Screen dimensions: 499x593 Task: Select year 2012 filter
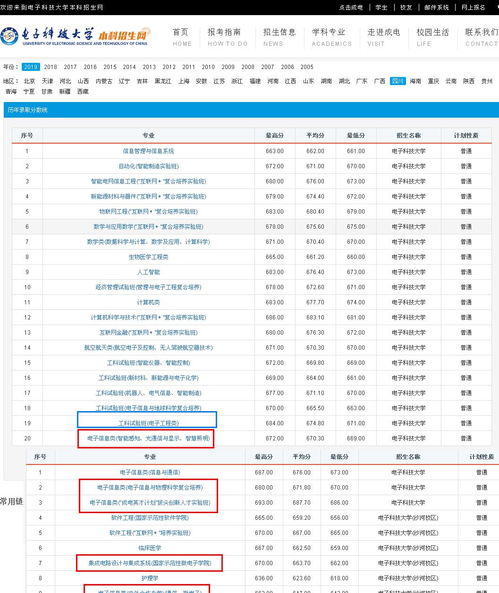[169, 67]
